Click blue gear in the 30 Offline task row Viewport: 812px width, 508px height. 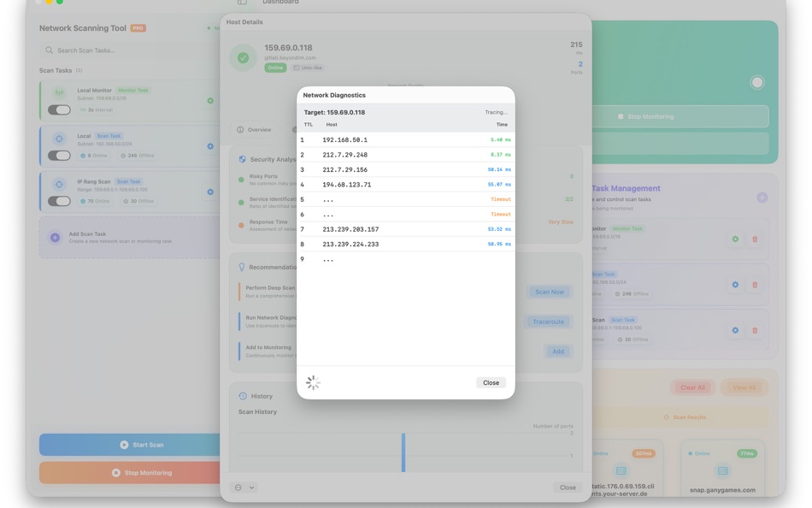[x=735, y=330]
